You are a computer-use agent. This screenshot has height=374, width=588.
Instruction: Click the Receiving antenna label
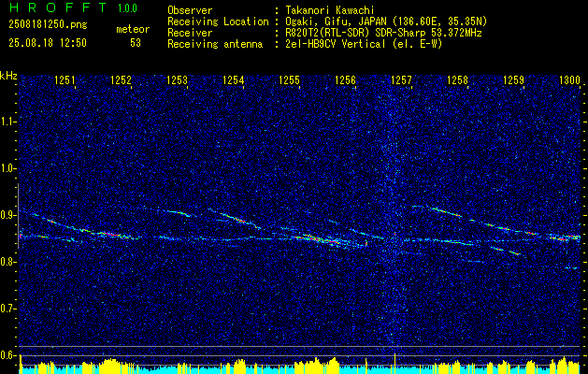(215, 44)
